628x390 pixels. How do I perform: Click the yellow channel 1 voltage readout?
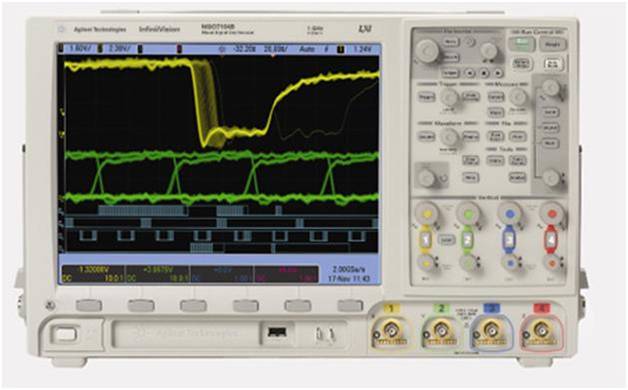pos(93,269)
